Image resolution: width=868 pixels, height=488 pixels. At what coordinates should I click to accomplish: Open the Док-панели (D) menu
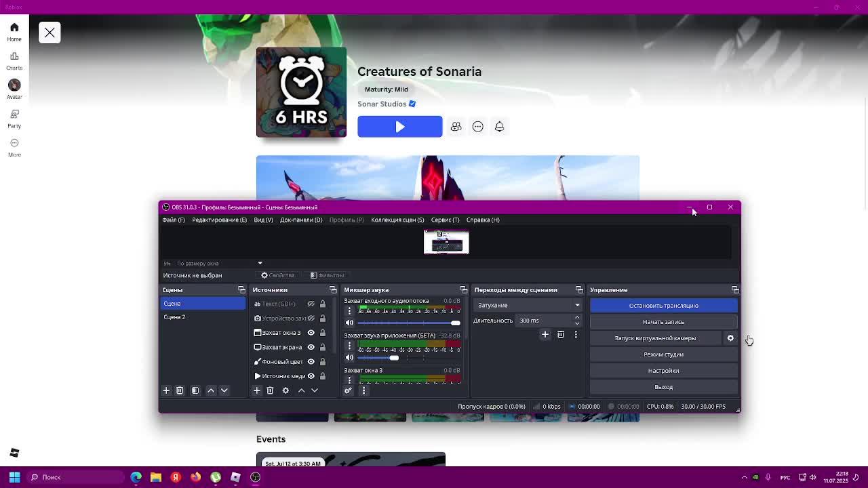[301, 220]
